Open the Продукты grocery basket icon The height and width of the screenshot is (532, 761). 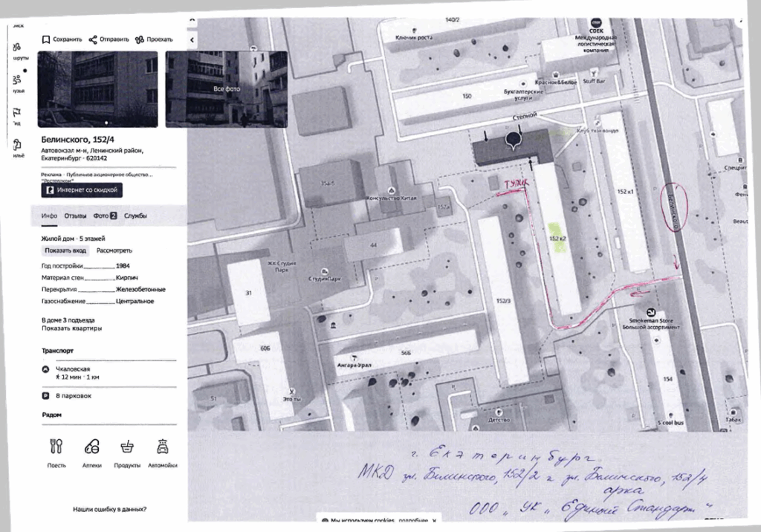(127, 447)
